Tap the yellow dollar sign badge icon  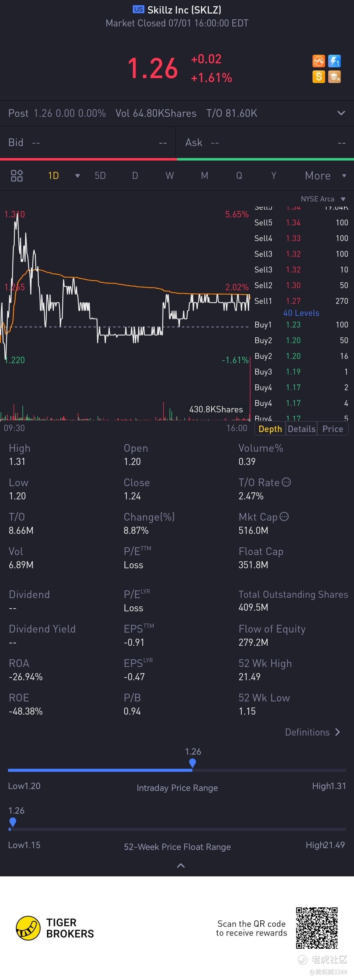point(319,77)
